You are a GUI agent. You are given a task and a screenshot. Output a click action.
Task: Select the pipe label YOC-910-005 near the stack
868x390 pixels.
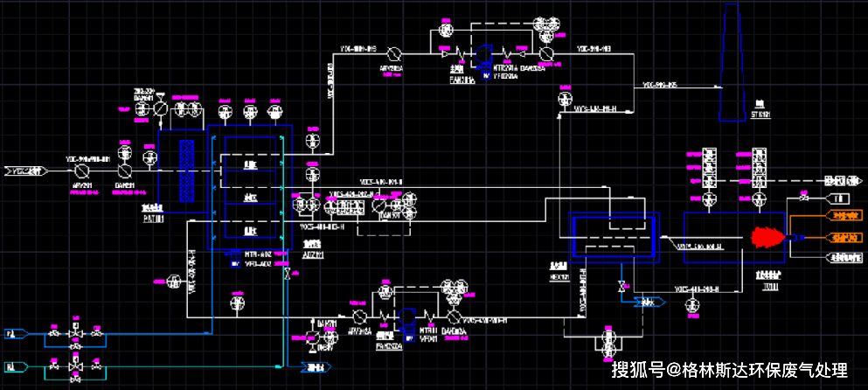pos(660,85)
